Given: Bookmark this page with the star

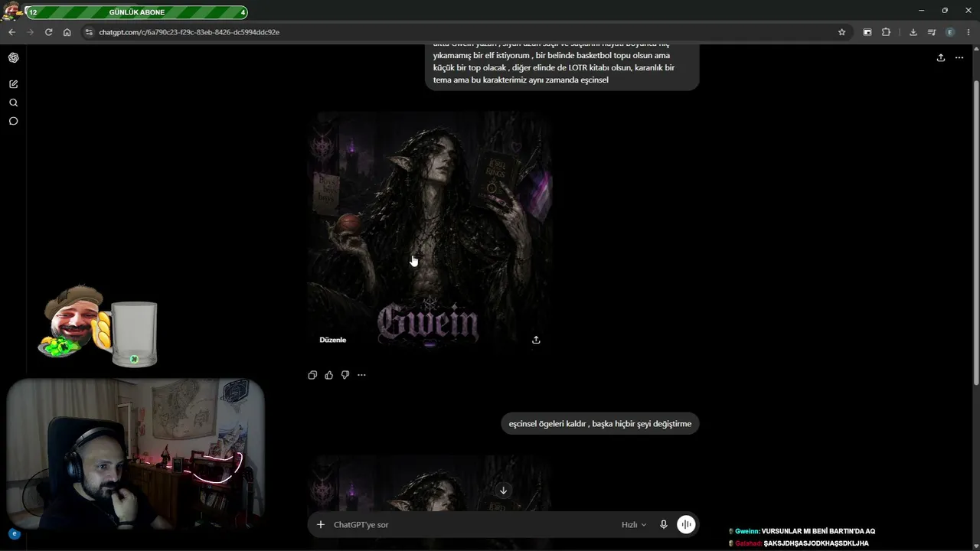Looking at the screenshot, I should pos(842,32).
